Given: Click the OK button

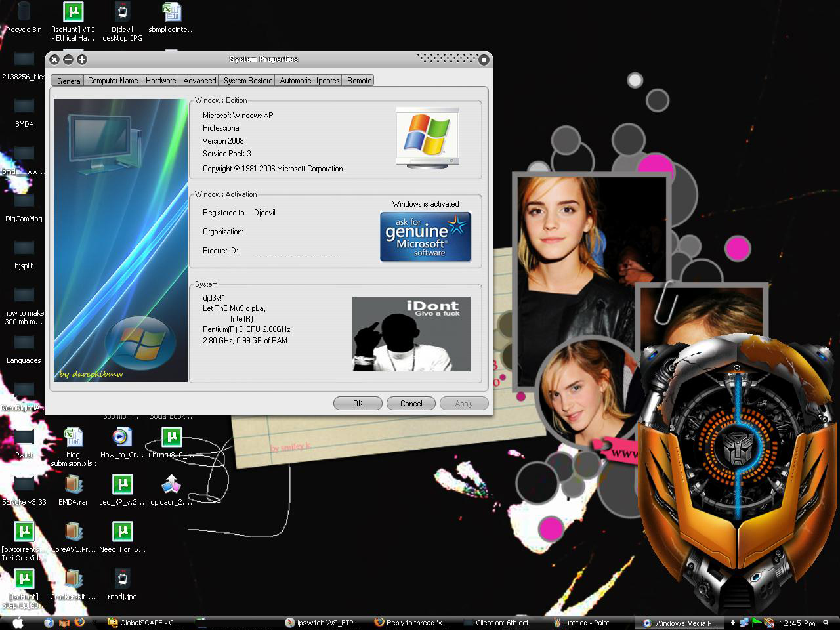Looking at the screenshot, I should click(x=358, y=404).
